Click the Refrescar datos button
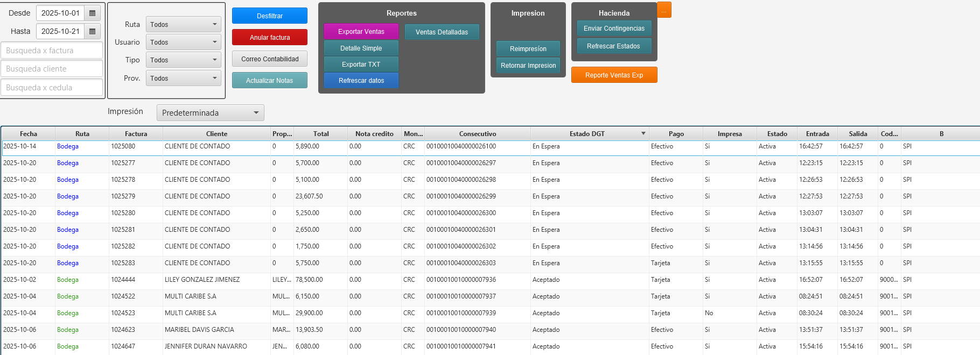This screenshot has width=980, height=355. (361, 81)
